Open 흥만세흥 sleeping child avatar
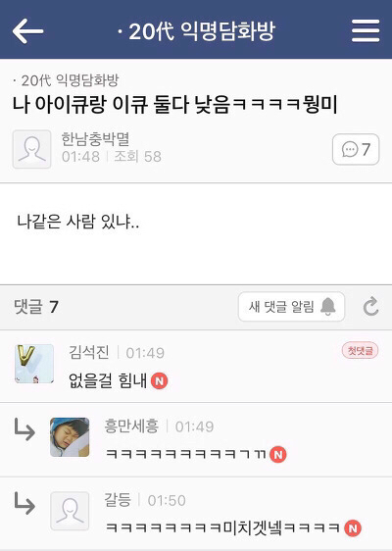The width and height of the screenshot is (392, 551). coord(70,437)
